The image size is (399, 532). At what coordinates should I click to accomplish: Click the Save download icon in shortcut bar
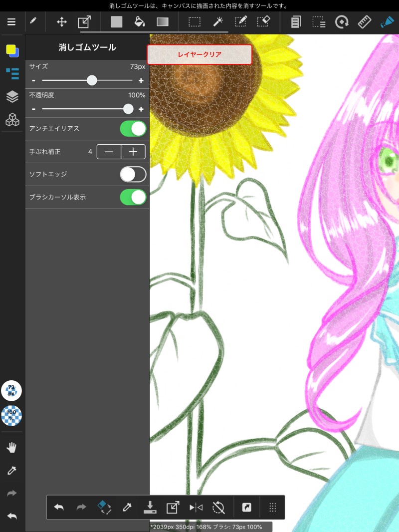(x=150, y=507)
